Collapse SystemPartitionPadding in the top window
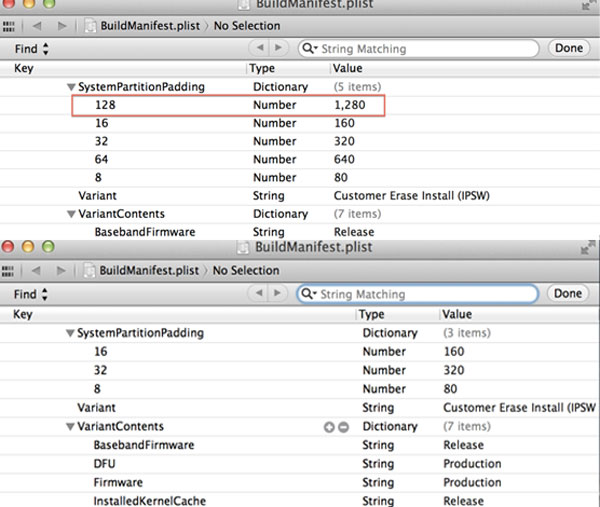This screenshot has width=600, height=507. point(70,87)
